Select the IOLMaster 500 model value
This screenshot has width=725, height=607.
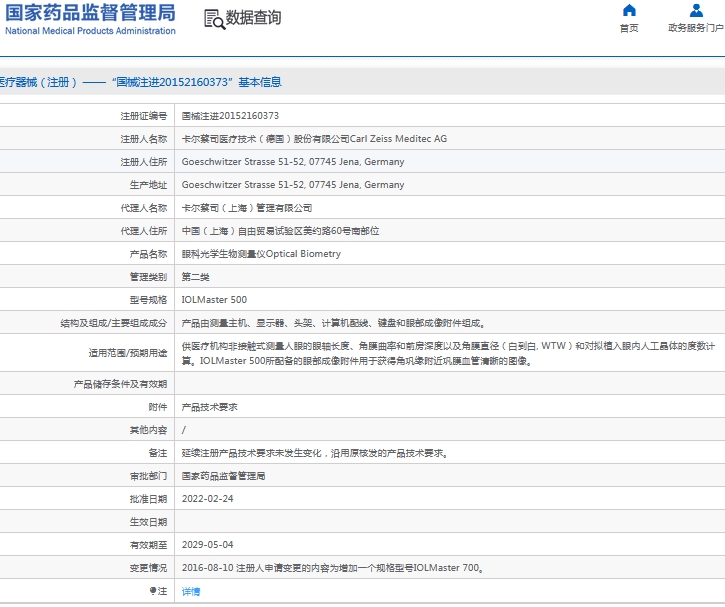[x=214, y=300]
